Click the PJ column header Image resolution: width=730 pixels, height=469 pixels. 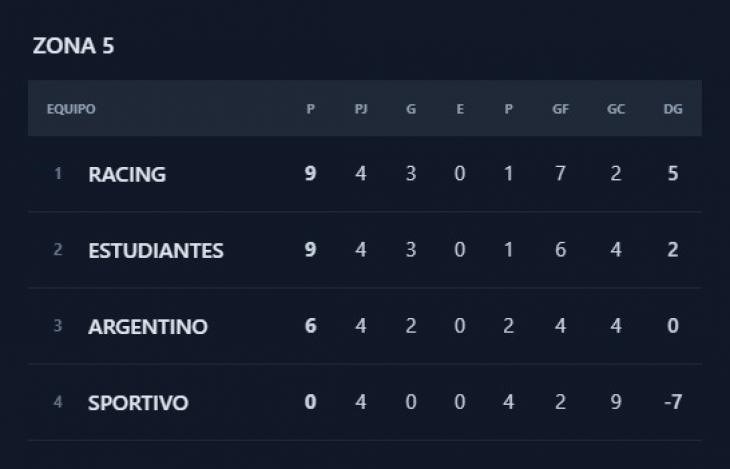361,109
